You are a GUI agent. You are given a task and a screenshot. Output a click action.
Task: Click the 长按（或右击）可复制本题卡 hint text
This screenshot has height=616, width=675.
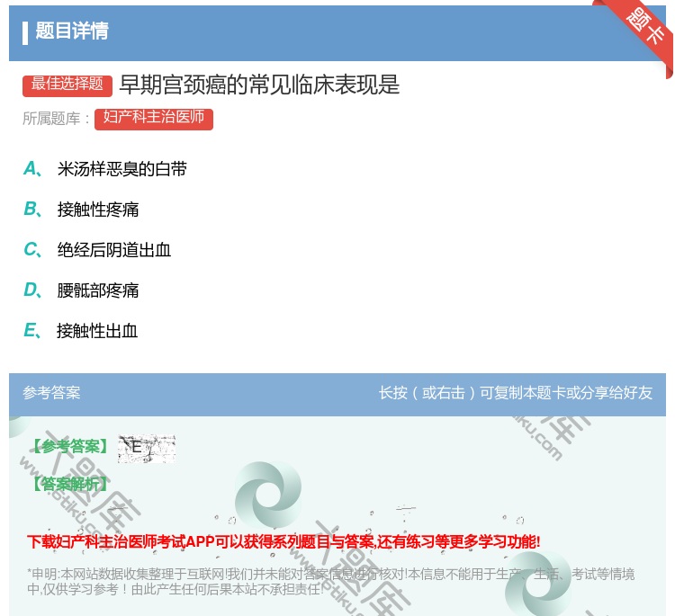click(x=516, y=393)
